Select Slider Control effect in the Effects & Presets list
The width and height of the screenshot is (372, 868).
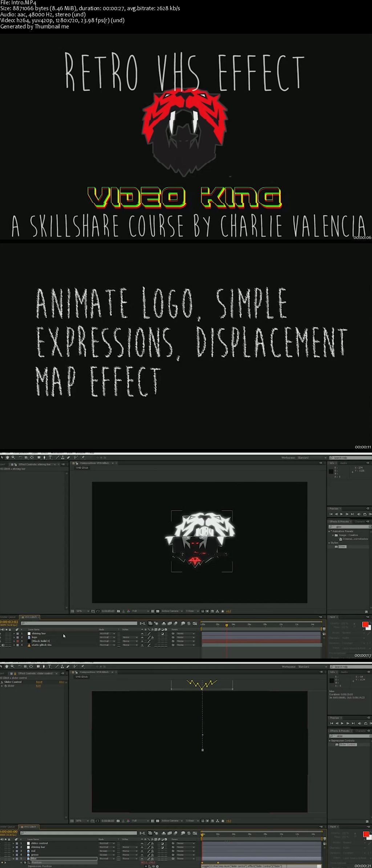[348, 745]
